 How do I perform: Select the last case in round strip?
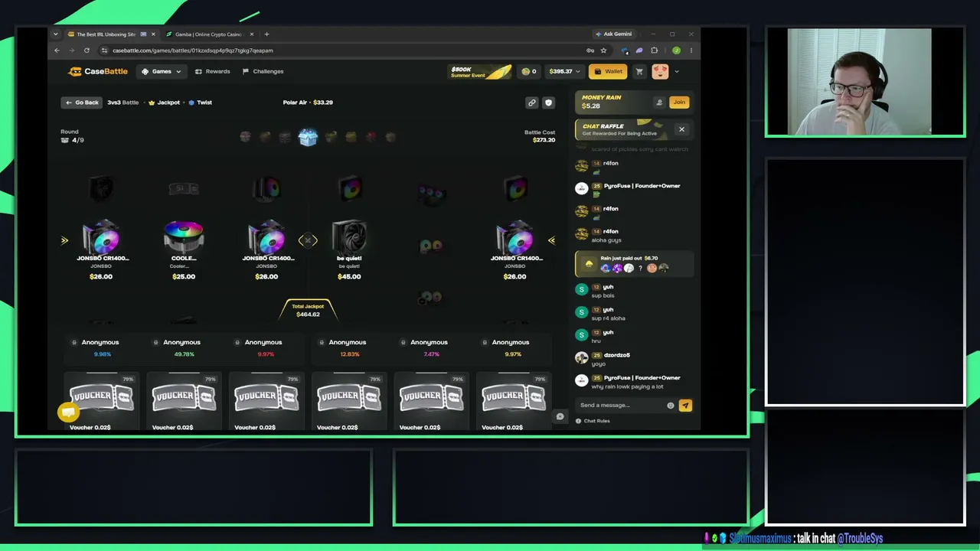(390, 137)
